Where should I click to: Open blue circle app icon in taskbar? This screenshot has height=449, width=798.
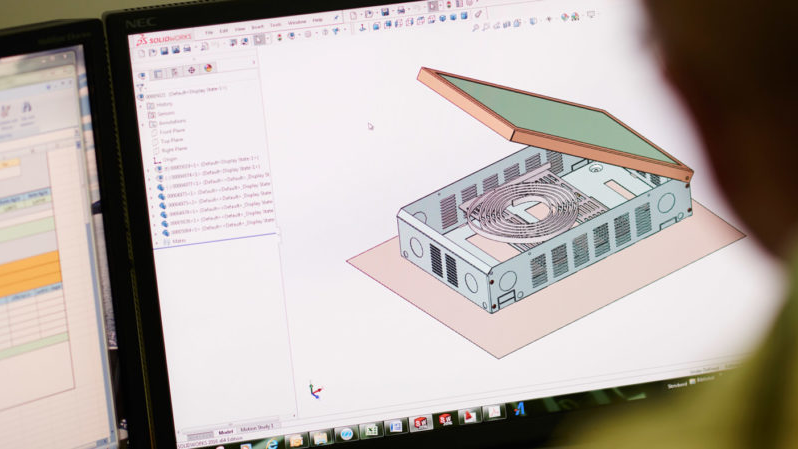(346, 434)
